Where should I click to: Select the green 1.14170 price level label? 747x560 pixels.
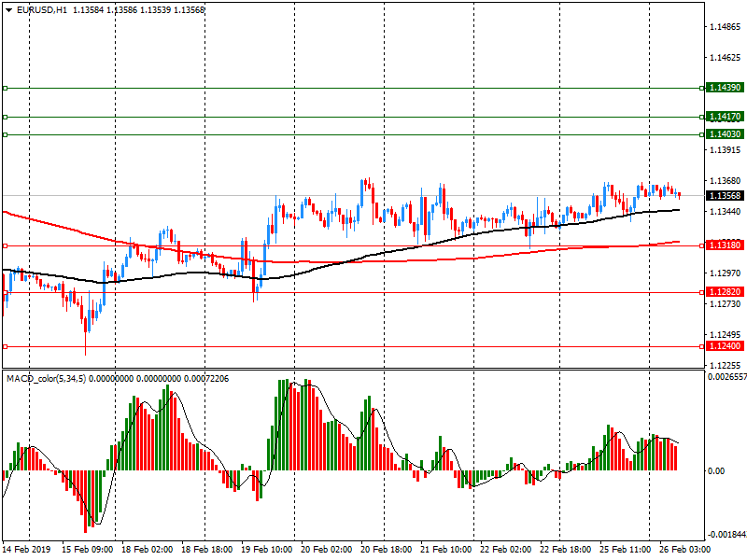(x=725, y=117)
